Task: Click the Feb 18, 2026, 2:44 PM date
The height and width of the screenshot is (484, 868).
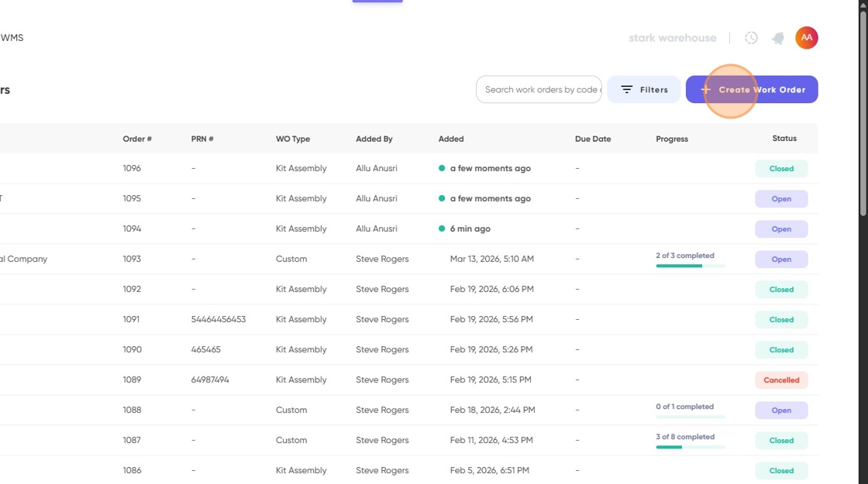Action: [492, 410]
